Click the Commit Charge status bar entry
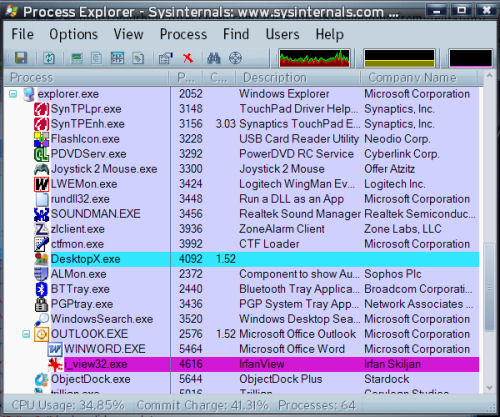 (202, 405)
